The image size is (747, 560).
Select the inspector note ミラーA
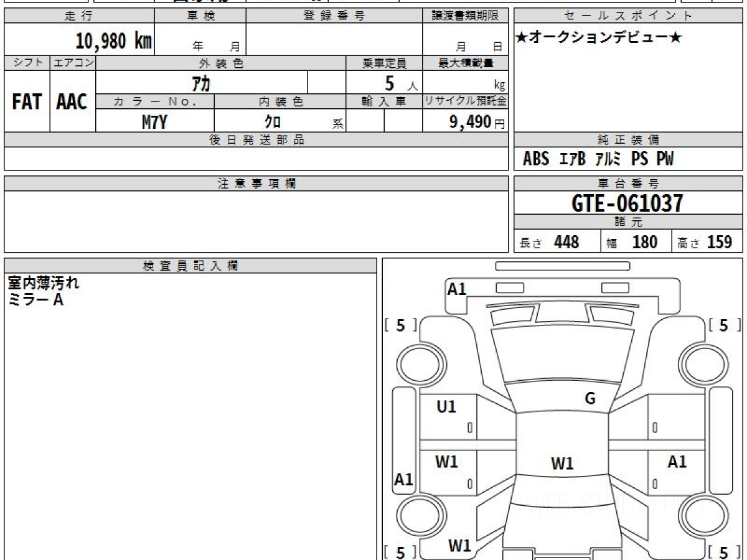36,300
